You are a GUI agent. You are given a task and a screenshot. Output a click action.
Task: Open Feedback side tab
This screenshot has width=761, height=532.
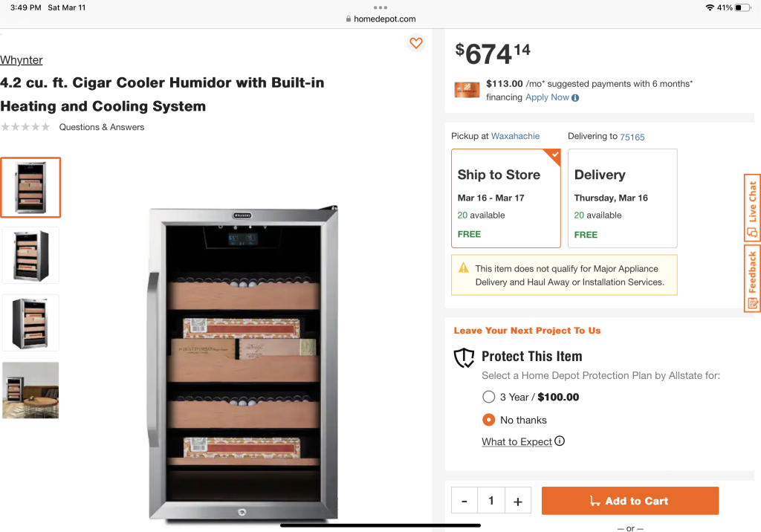(752, 278)
